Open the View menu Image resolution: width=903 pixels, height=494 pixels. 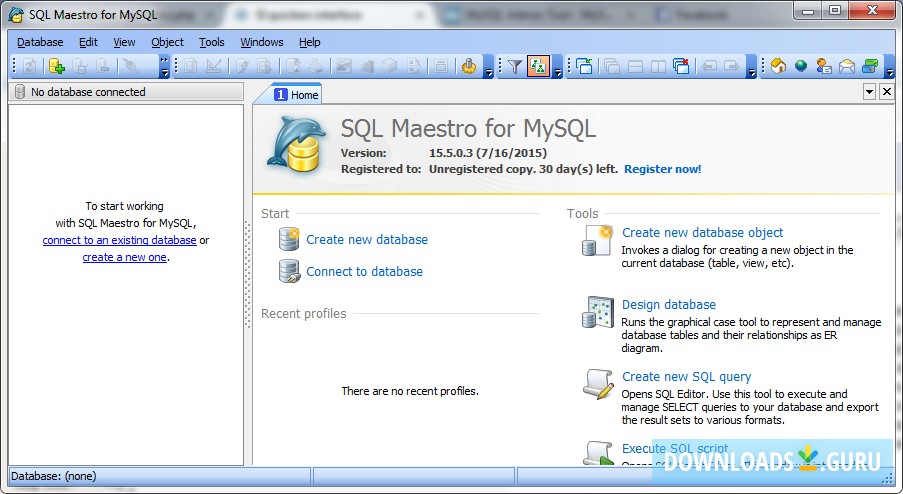[x=124, y=42]
